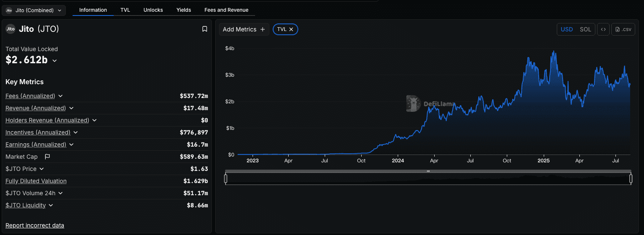Click the plus in Add Metrics
This screenshot has width=644, height=235.
(x=263, y=29)
